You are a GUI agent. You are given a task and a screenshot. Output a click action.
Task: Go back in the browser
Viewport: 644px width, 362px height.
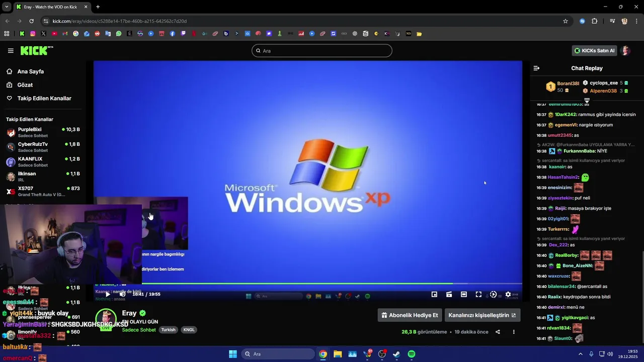click(7, 21)
